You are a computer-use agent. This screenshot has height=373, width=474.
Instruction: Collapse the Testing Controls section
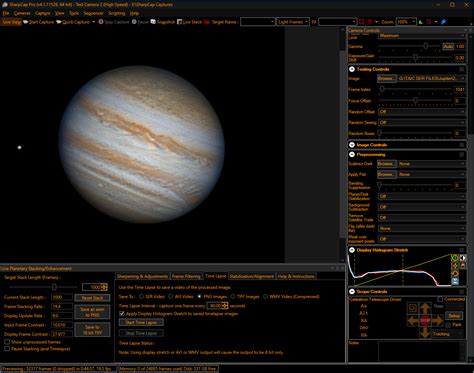pyautogui.click(x=352, y=69)
